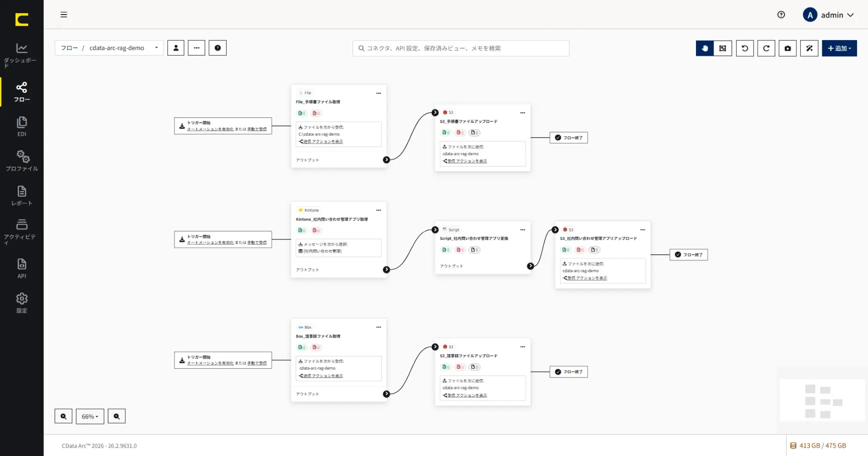Image resolution: width=868 pixels, height=456 pixels.
Task: Open the help question mark in header
Action: pyautogui.click(x=781, y=15)
